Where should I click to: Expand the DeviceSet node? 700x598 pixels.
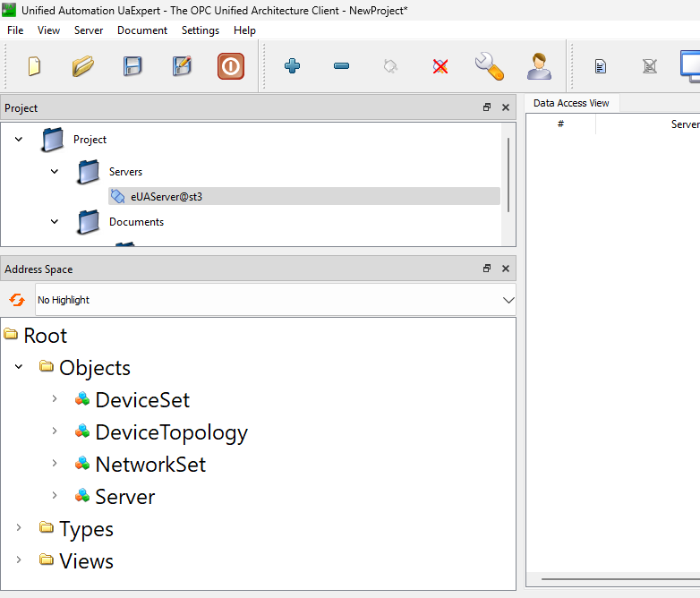(55, 399)
